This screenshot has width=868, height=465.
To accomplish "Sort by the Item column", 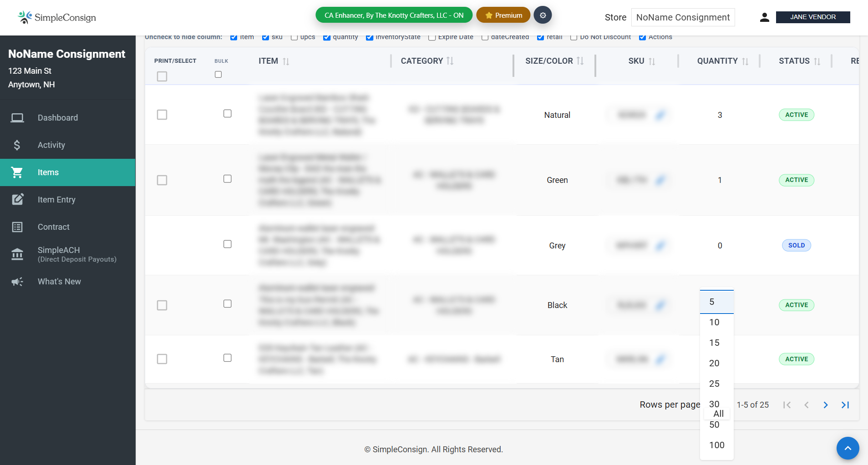I will point(286,61).
